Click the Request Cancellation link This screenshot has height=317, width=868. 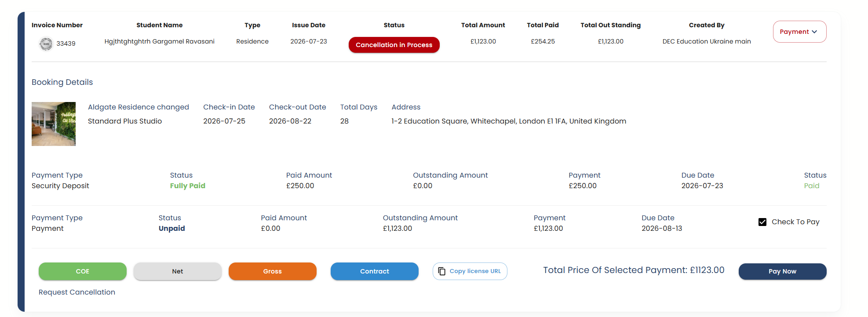point(77,292)
